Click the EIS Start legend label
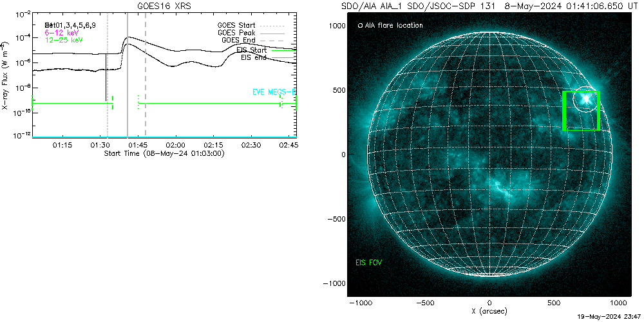 [x=252, y=50]
